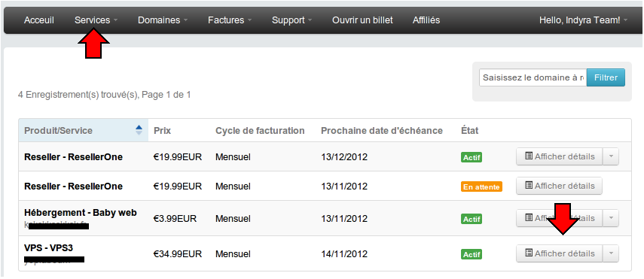Expand the Domaines menu
Image resolution: width=644 pixels, height=279 pixels.
(x=163, y=20)
